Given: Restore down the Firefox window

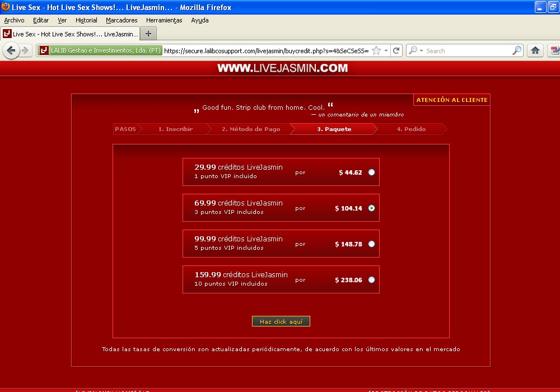Looking at the screenshot, I should (x=553, y=7).
